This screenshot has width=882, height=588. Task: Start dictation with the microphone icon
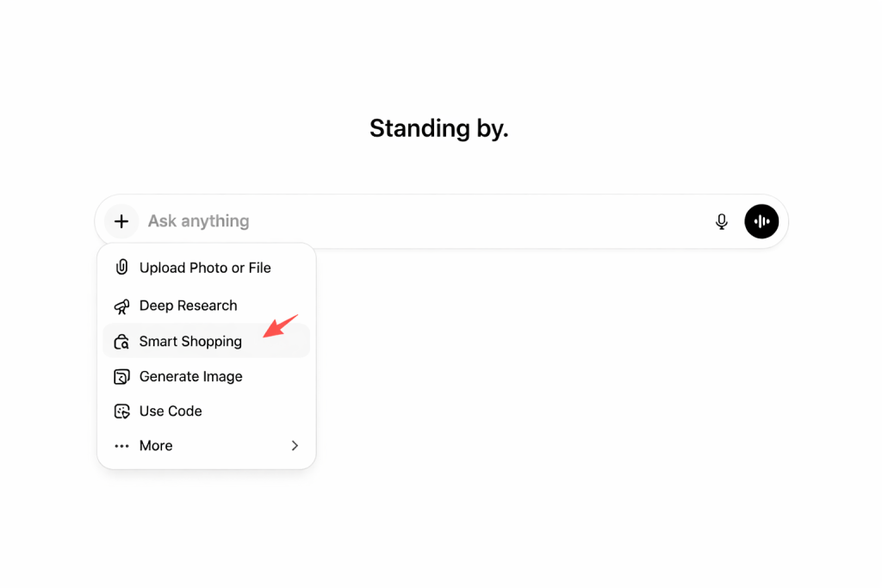[722, 222]
